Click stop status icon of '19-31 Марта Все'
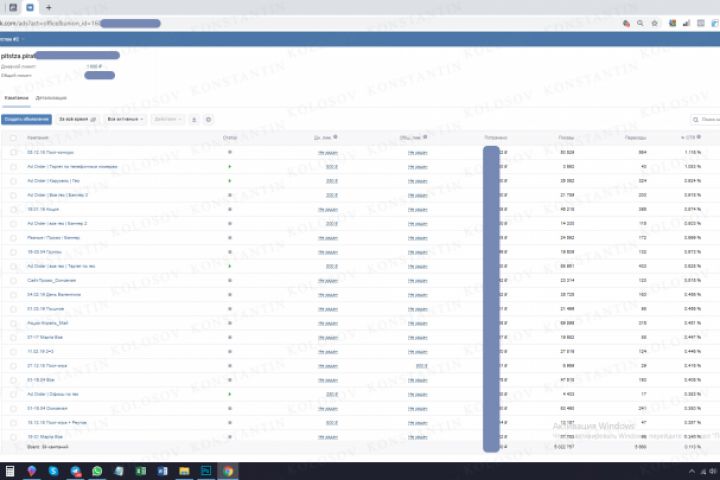 [230, 437]
